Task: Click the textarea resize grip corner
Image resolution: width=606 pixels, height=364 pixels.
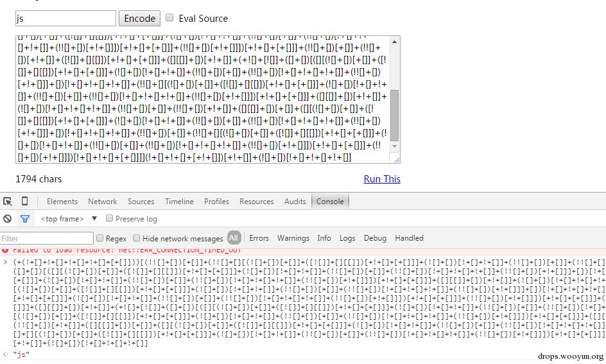Action: pos(396,160)
